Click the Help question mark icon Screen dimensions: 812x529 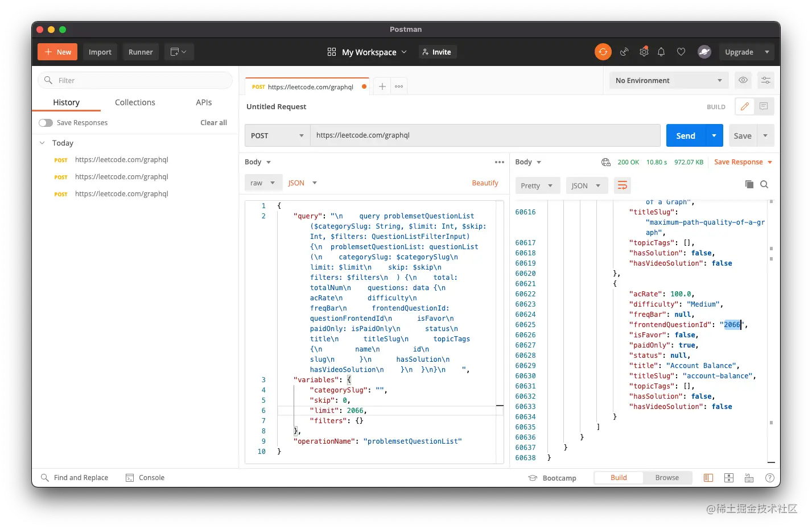[770, 478]
